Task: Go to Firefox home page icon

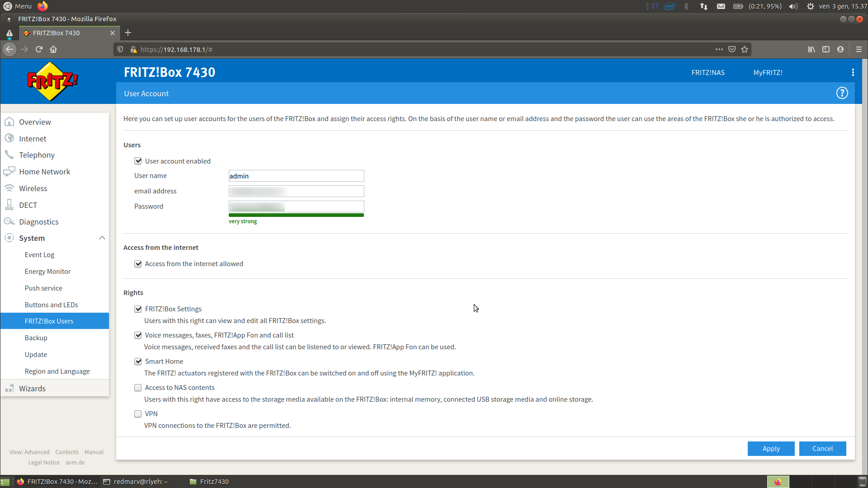Action: point(53,49)
